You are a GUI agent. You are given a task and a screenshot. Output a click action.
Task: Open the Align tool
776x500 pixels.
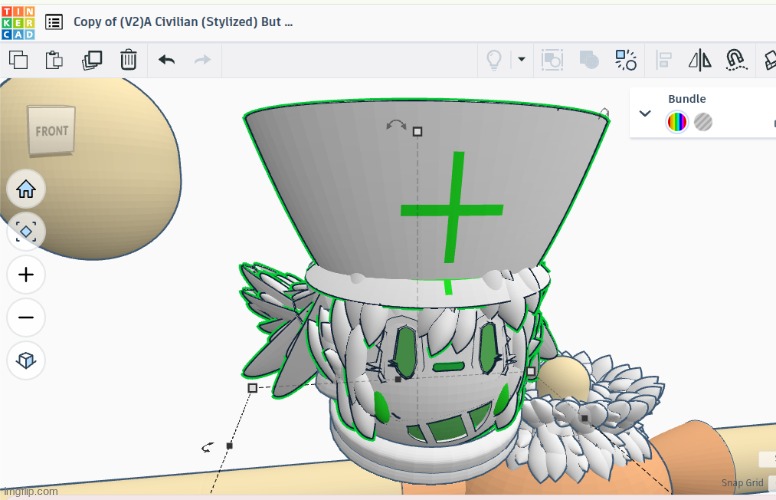click(x=663, y=60)
